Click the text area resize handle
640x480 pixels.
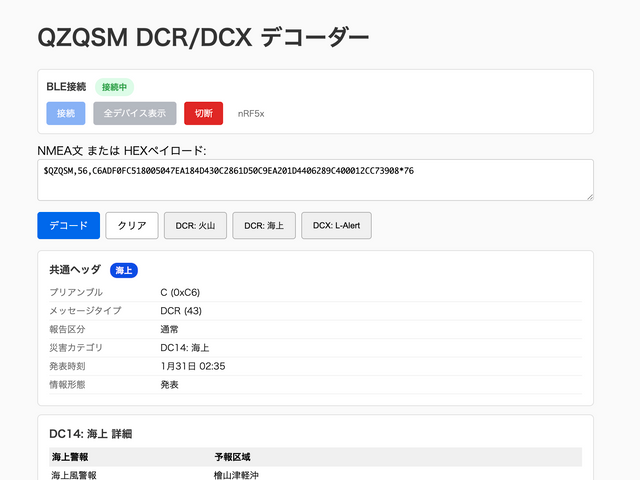pos(589,196)
